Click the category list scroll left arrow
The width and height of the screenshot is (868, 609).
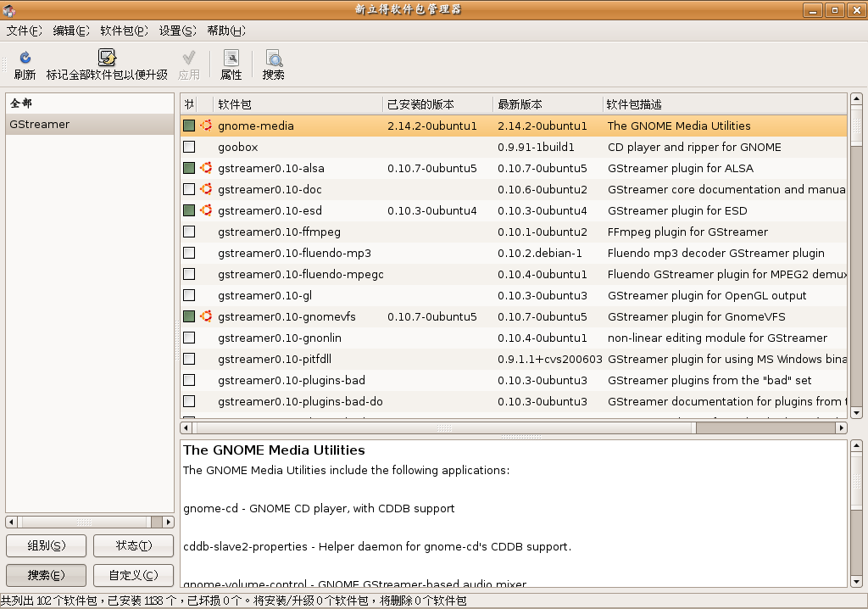coord(11,522)
